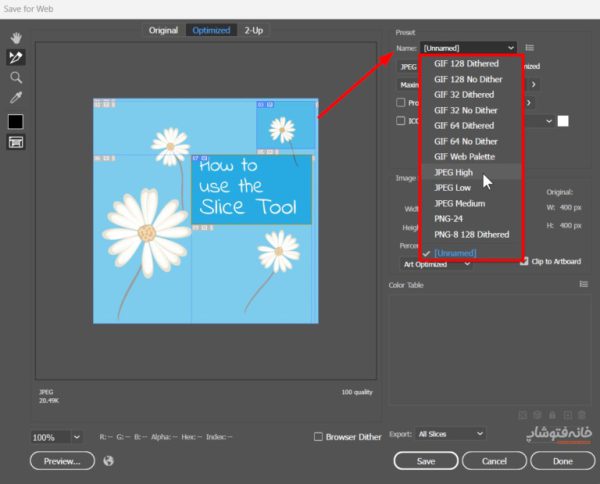Viewport: 600px width, 484px height.
Task: Click the Save button
Action: point(426,461)
